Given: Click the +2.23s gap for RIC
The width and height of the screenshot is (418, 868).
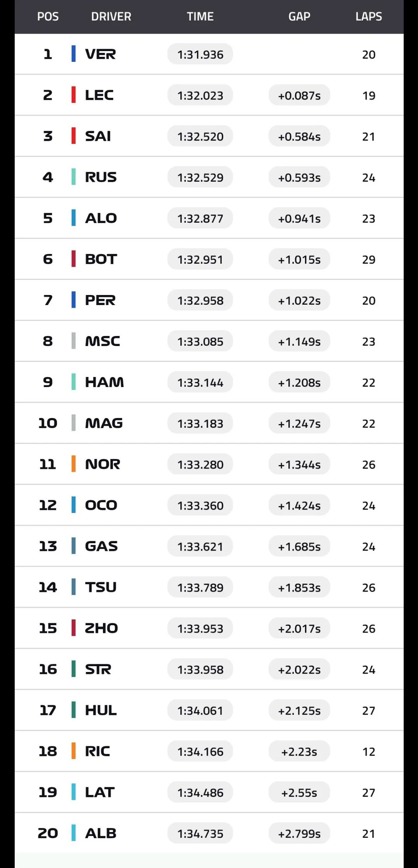Looking at the screenshot, I should 299,752.
